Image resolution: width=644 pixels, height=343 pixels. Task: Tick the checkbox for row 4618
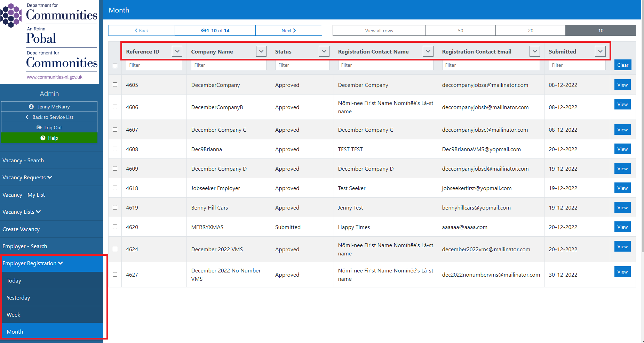point(115,188)
